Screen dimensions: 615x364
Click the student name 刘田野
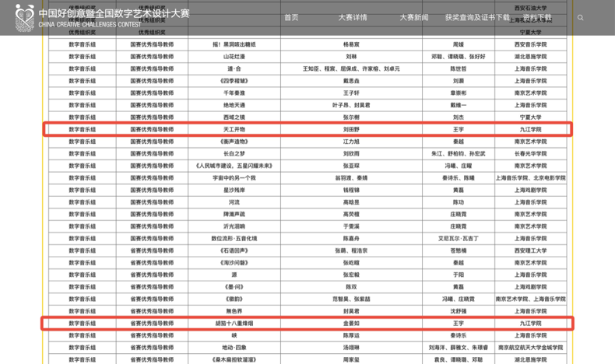coord(351,130)
